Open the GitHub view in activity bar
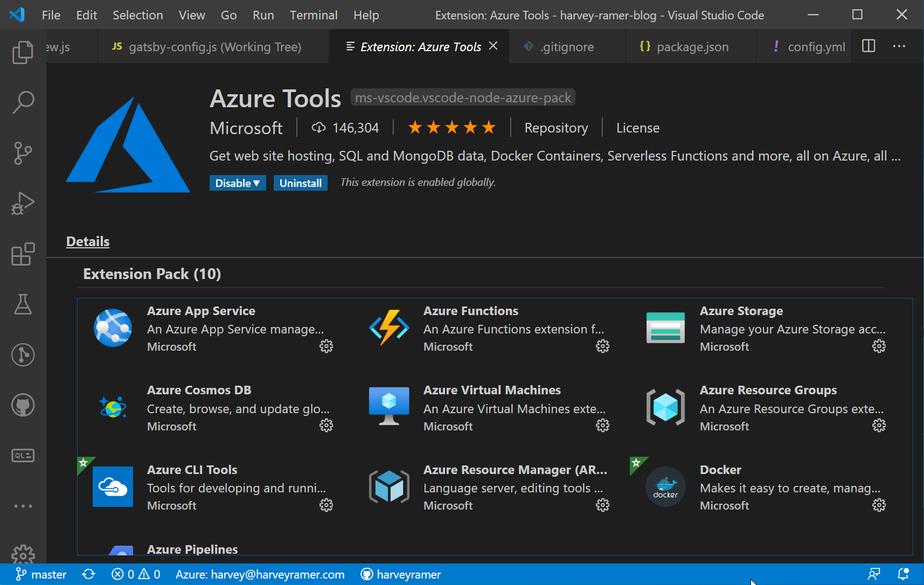Viewport: 924px width, 585px height. click(23, 405)
